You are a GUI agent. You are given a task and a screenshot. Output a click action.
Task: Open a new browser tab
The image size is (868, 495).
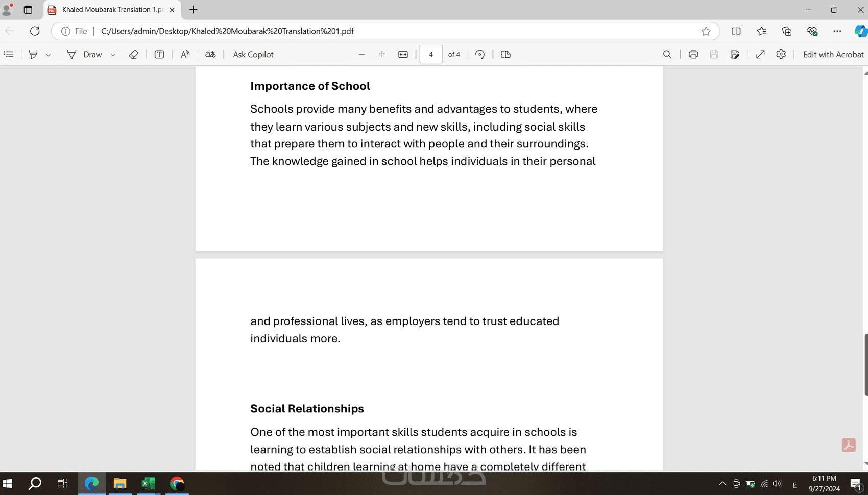coord(194,10)
